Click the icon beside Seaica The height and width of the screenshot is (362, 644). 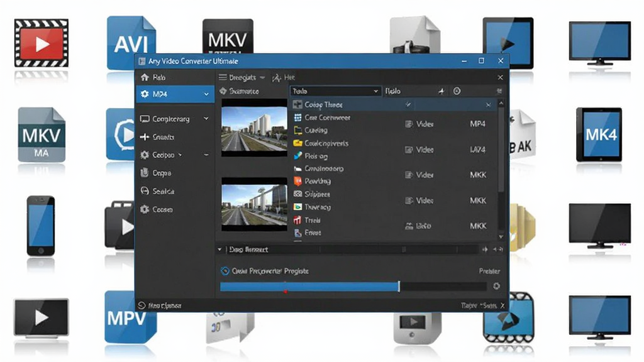point(145,191)
